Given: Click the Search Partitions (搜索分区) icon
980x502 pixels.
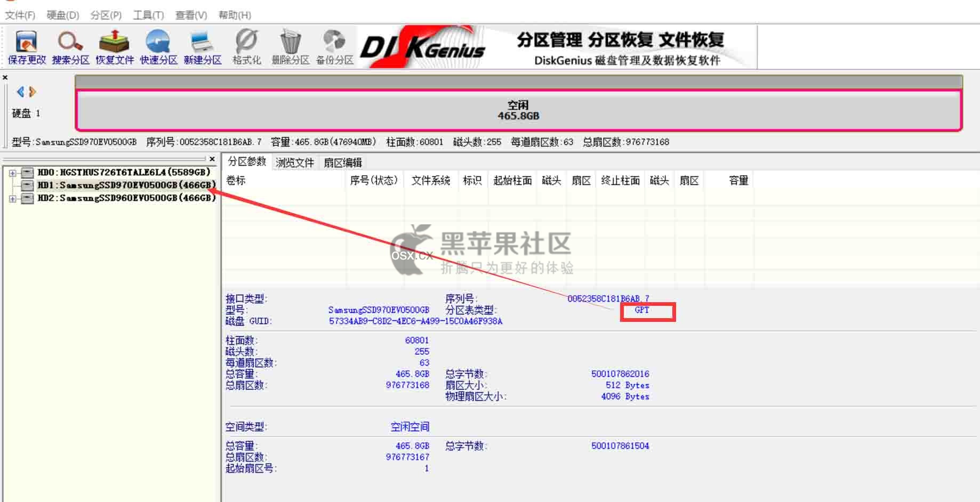Looking at the screenshot, I should coord(70,47).
